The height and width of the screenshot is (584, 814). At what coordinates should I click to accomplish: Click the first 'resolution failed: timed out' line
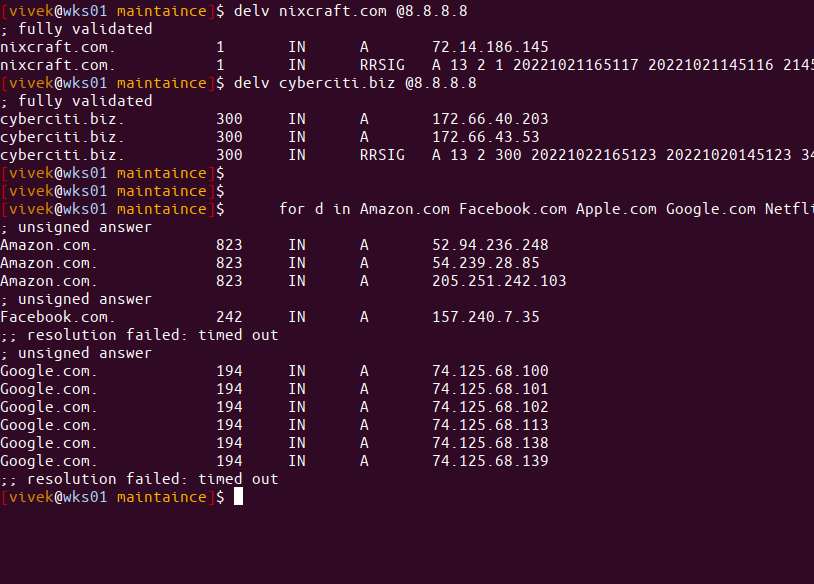(139, 335)
